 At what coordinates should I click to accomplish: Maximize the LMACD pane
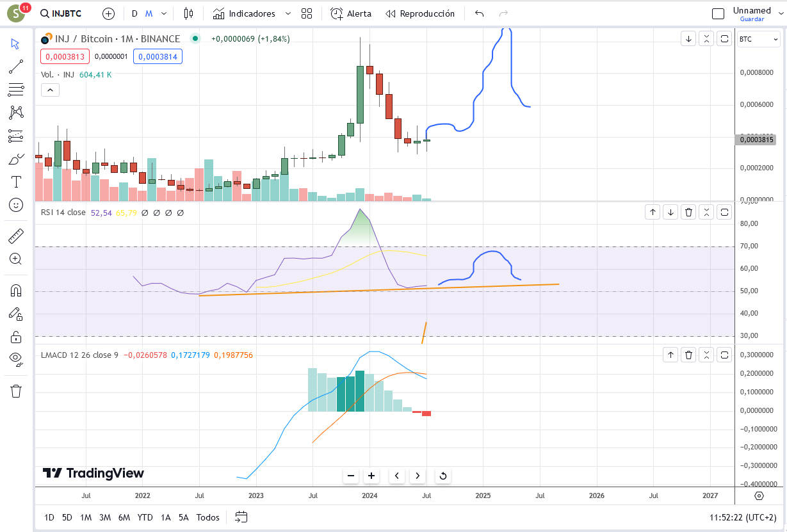click(724, 354)
